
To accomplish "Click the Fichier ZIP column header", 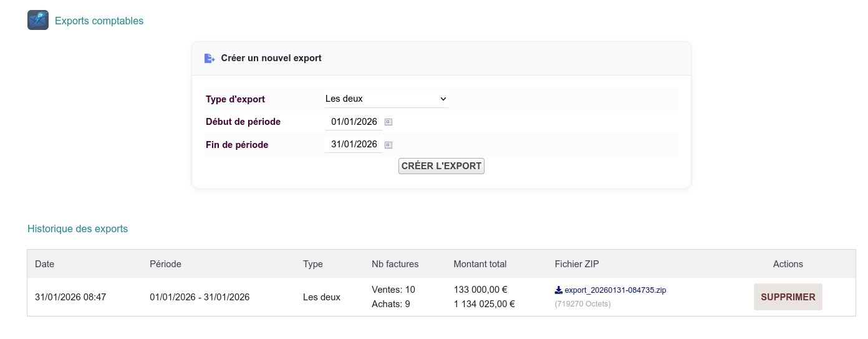I will [x=577, y=264].
